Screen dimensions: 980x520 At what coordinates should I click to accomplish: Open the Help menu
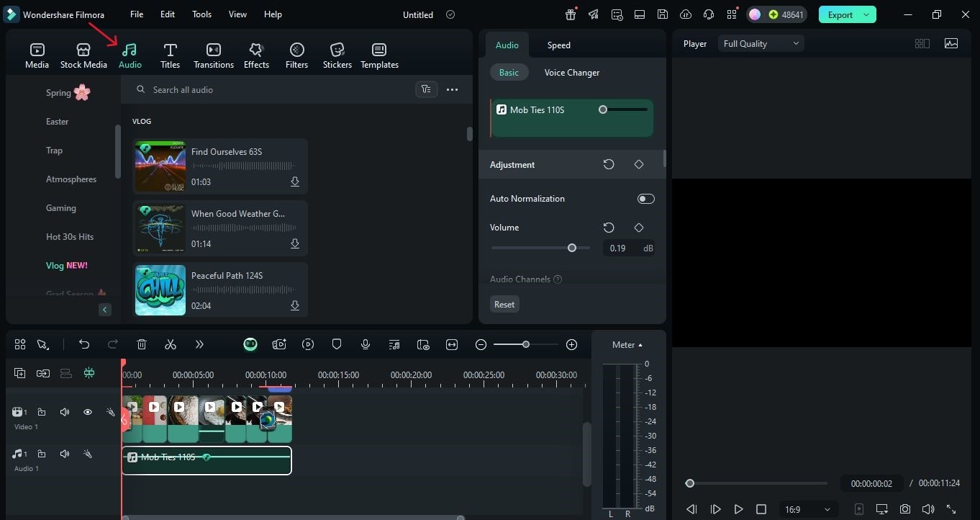point(273,14)
